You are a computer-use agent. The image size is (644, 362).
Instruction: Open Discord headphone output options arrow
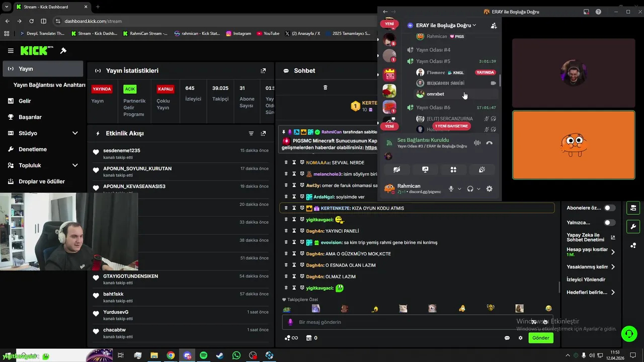[478, 189]
